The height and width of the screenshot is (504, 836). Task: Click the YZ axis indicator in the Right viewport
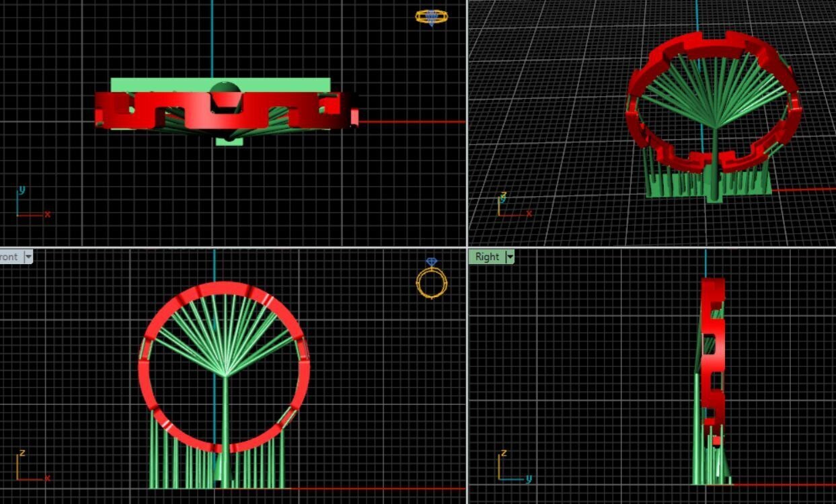512,468
